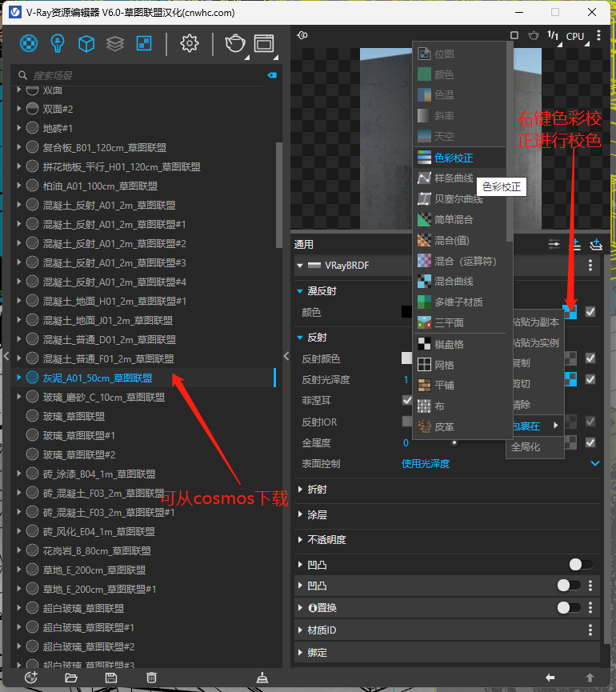
Task: Open render settings gear icon
Action: click(x=190, y=43)
